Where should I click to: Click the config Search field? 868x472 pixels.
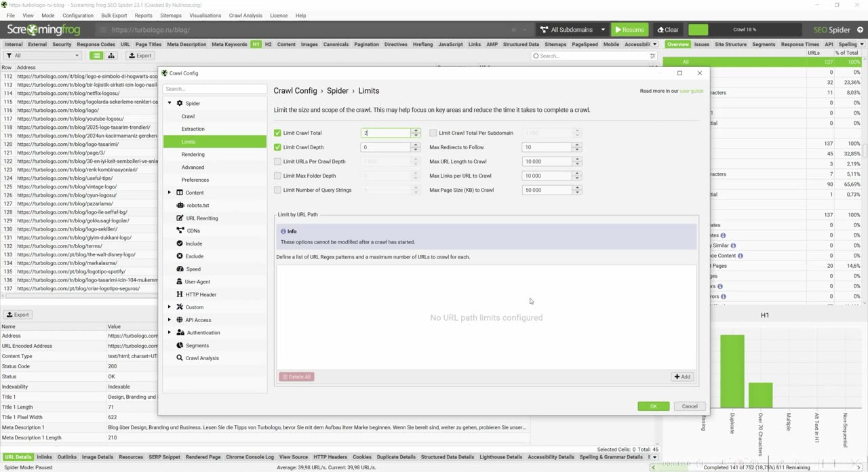point(214,89)
